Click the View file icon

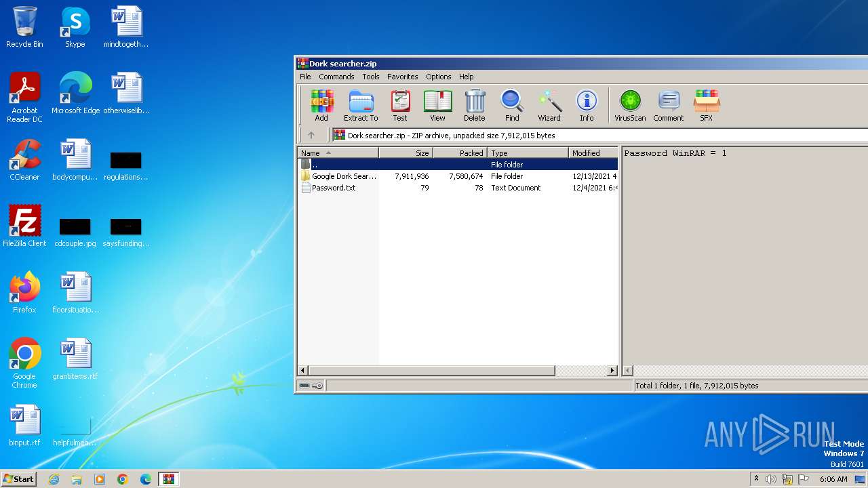click(437, 106)
